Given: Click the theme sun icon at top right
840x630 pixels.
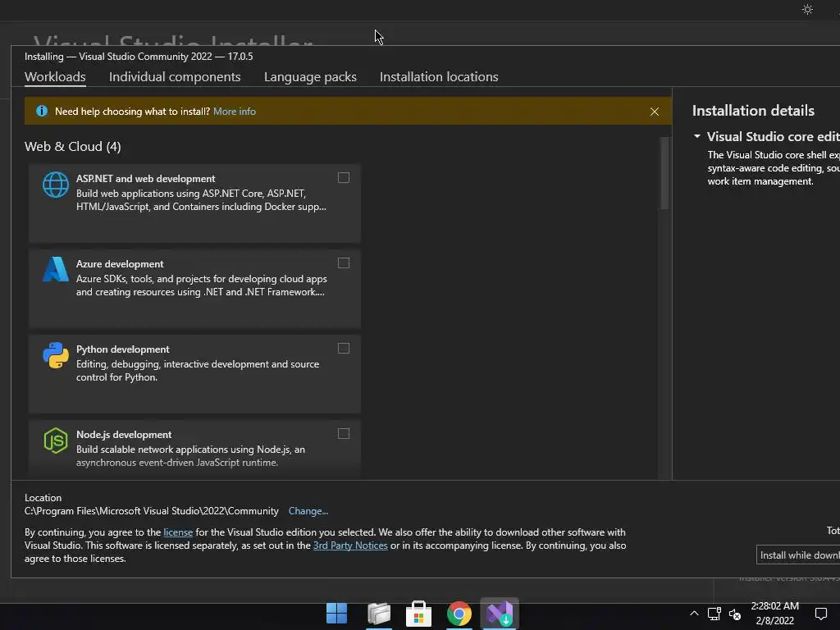Looking at the screenshot, I should coord(807,10).
